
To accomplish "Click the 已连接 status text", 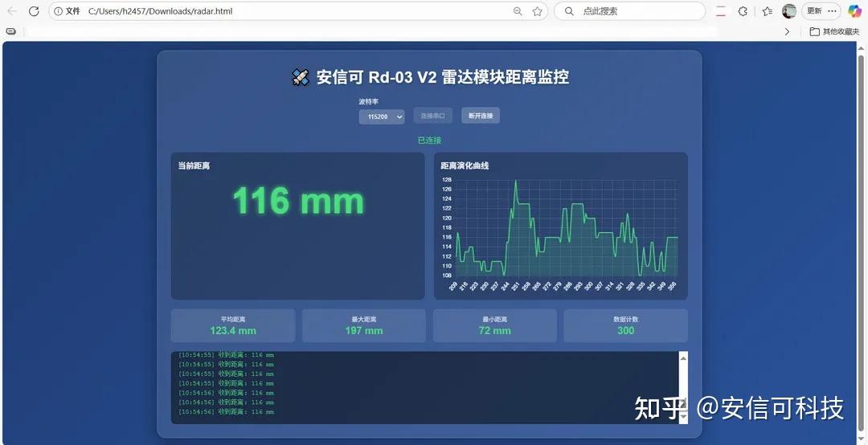I will [x=429, y=141].
